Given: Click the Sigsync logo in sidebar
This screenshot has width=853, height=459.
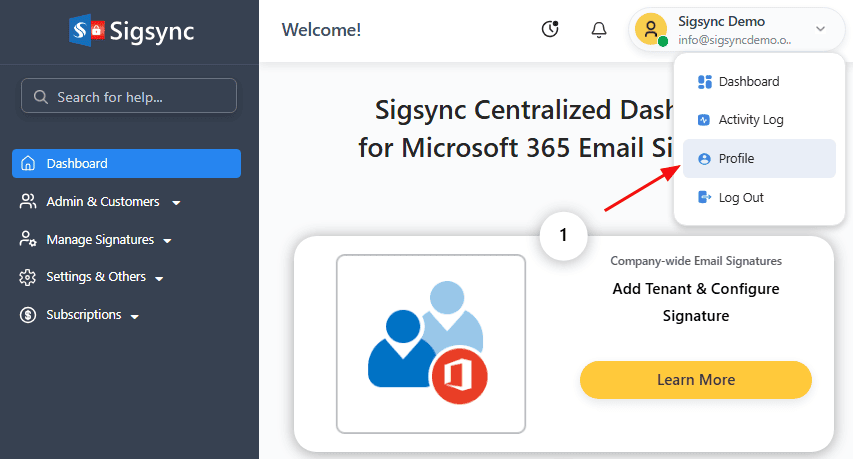Looking at the screenshot, I should click(x=130, y=30).
